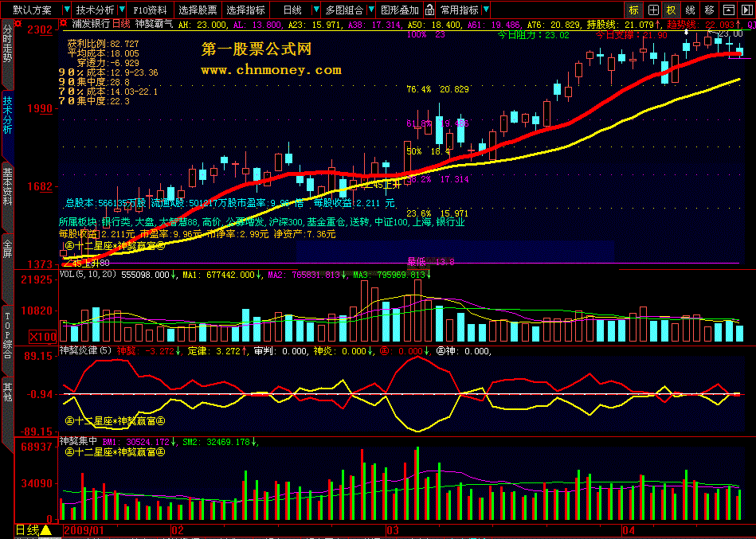Click the 所属板块 sector list text
The image size is (756, 539).
(x=262, y=222)
